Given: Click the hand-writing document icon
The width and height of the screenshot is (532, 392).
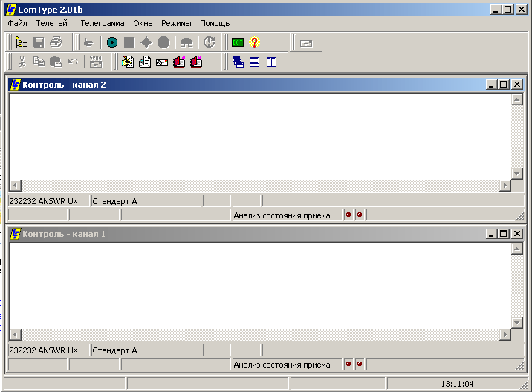Looking at the screenshot, I should (x=128, y=62).
